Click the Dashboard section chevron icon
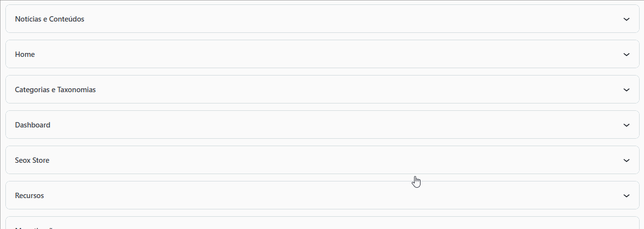The width and height of the screenshot is (644, 229). click(x=626, y=125)
